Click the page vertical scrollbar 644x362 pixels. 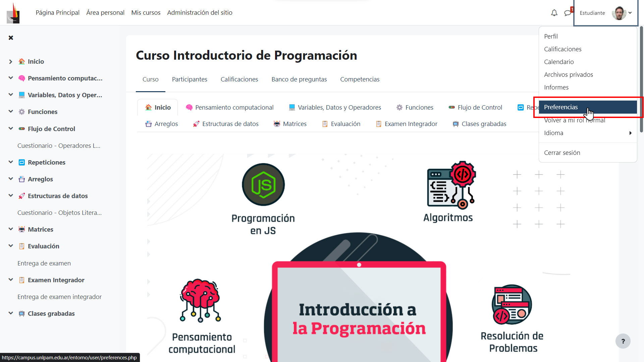click(x=641, y=80)
